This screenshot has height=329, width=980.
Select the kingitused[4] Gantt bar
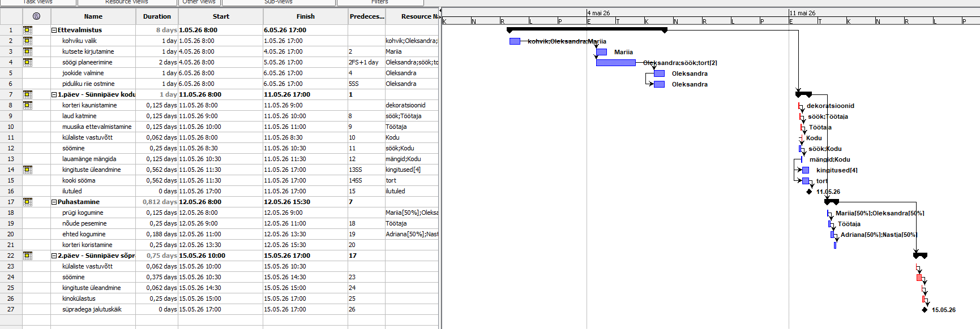point(806,170)
